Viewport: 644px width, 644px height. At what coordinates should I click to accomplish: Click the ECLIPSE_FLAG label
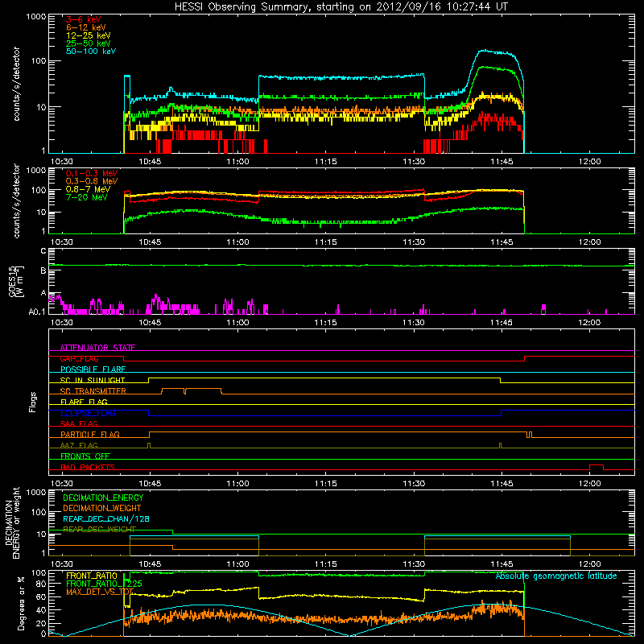click(x=88, y=413)
